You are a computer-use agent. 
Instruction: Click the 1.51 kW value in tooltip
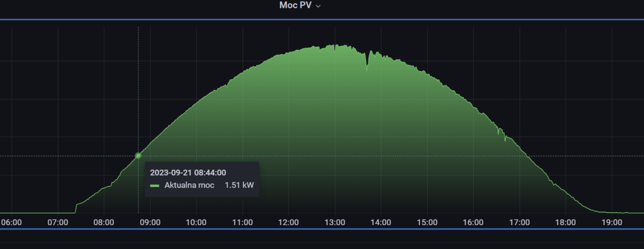239,186
